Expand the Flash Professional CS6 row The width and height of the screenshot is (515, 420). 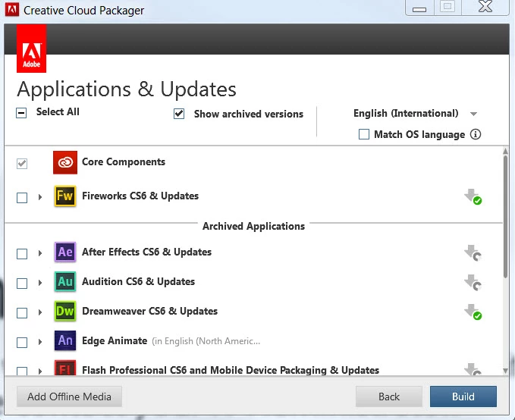[x=40, y=371]
